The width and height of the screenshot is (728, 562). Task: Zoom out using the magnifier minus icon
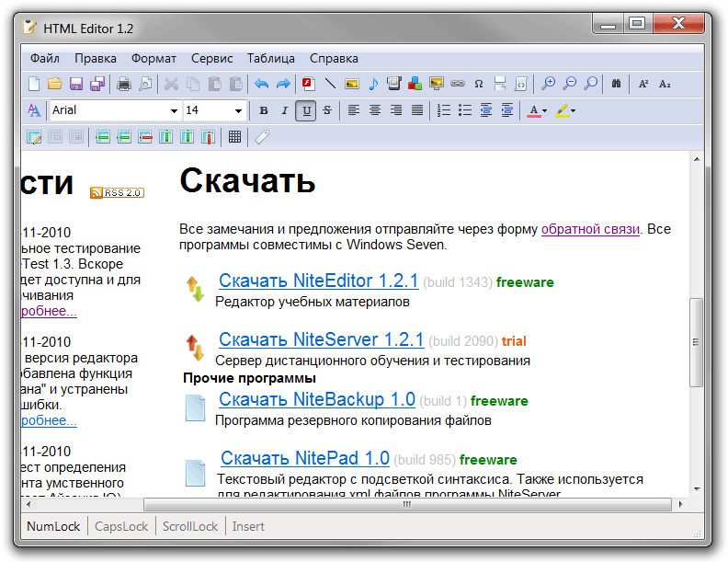tap(570, 84)
